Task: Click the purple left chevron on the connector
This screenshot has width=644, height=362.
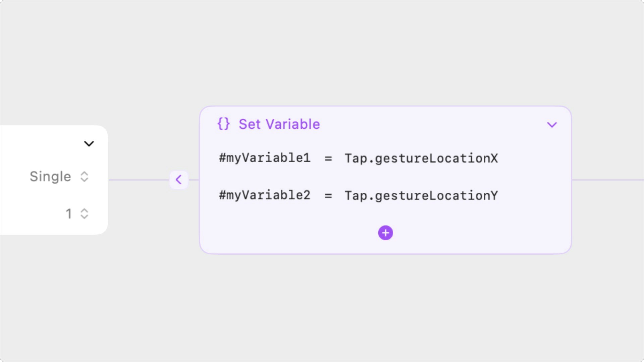Action: coord(179,180)
